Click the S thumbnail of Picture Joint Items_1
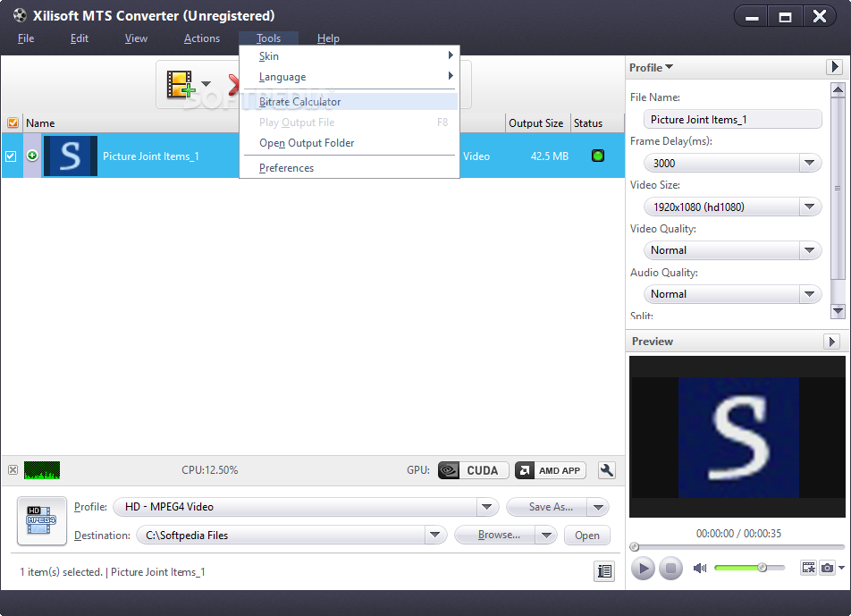 tap(71, 156)
